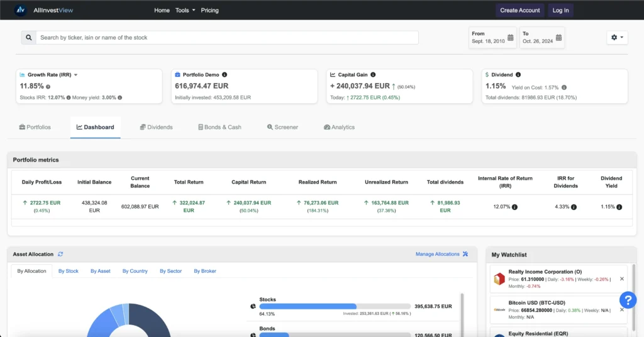The image size is (644, 337).
Task: Open the Dividends tab
Action: (156, 127)
